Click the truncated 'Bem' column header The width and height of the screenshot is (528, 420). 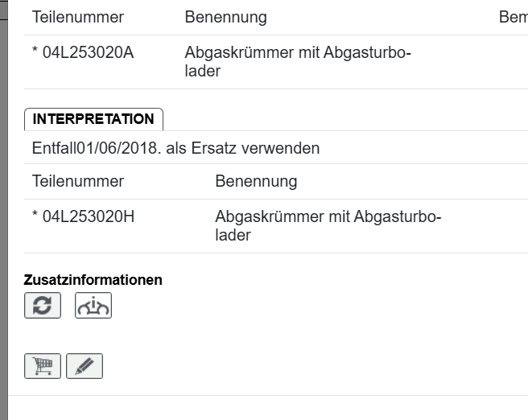point(513,17)
